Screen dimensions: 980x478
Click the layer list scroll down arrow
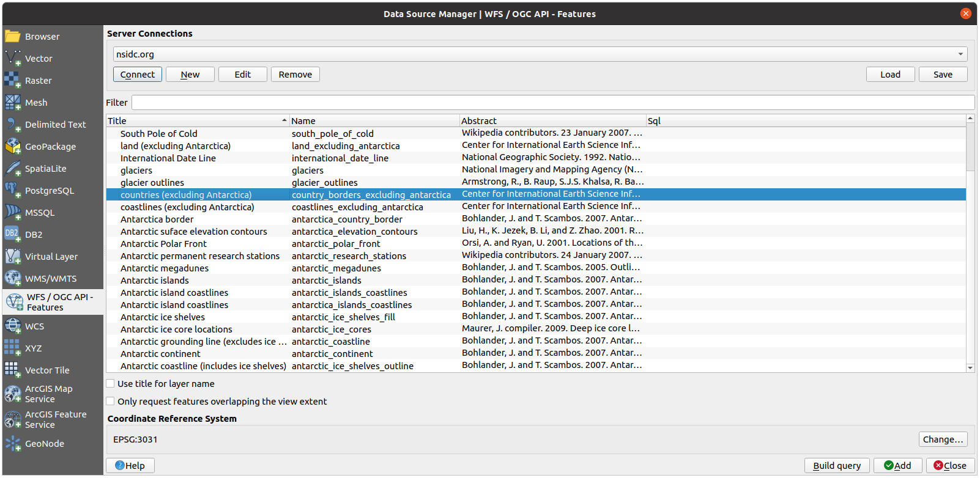(970, 367)
